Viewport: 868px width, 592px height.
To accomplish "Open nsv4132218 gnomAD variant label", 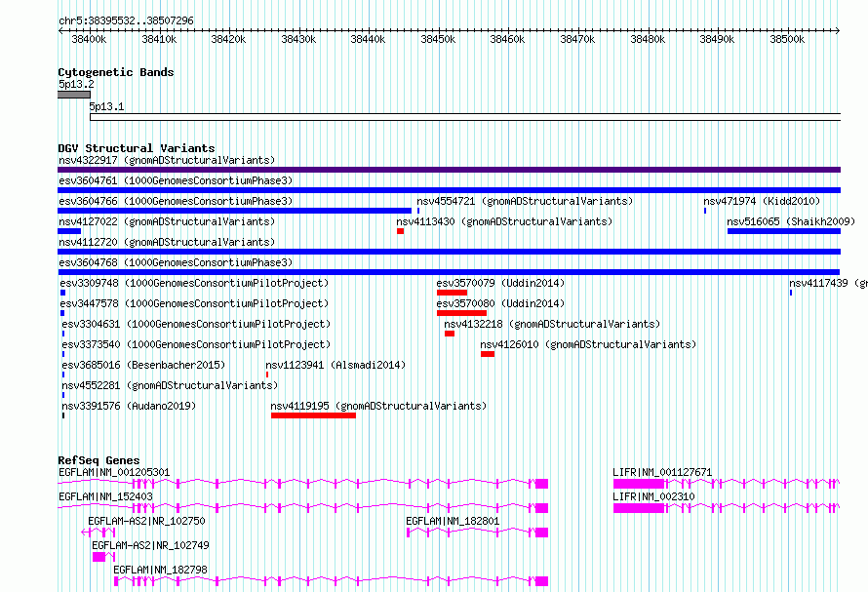I will 552,324.
